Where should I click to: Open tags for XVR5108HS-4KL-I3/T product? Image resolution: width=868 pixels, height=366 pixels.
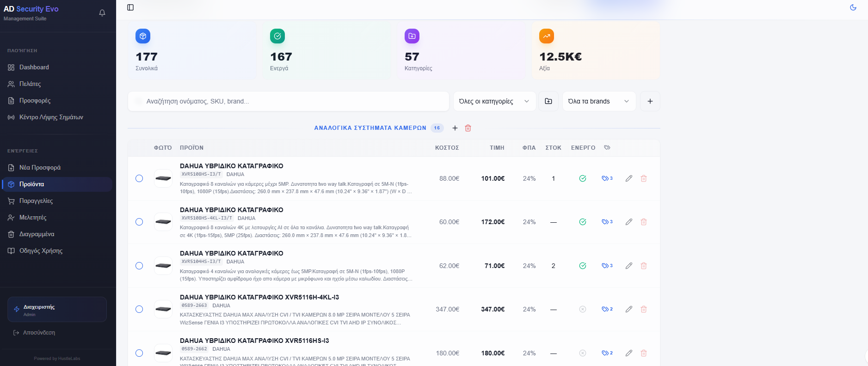[607, 222]
